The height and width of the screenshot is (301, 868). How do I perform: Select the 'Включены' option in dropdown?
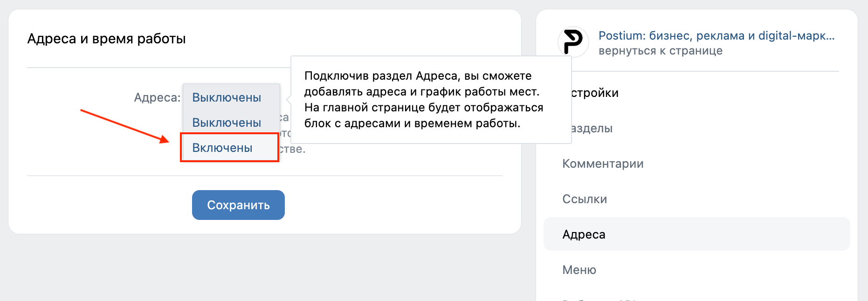pos(223,148)
